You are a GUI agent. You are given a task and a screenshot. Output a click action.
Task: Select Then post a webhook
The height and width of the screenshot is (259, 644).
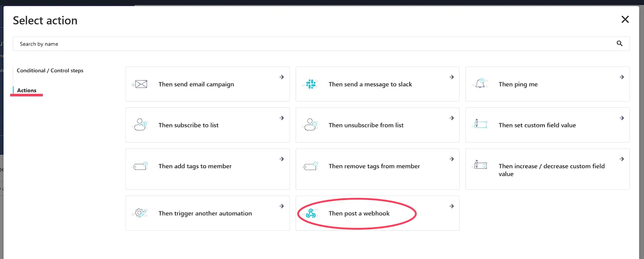(377, 213)
